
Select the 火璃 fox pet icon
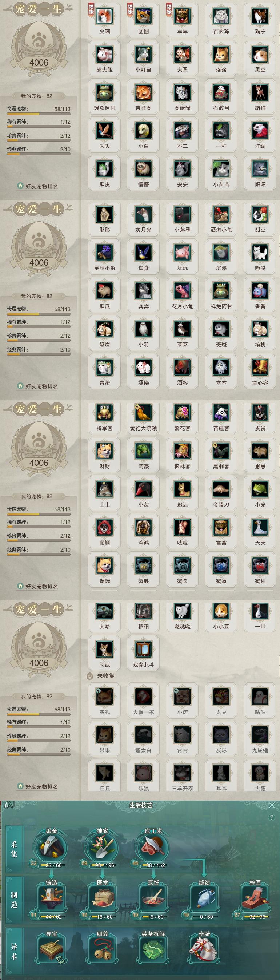click(x=104, y=16)
